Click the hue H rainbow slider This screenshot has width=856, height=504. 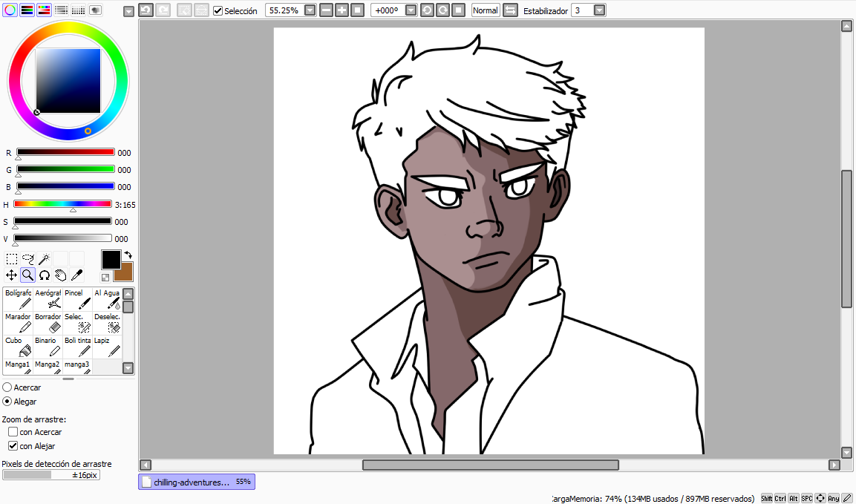click(63, 204)
